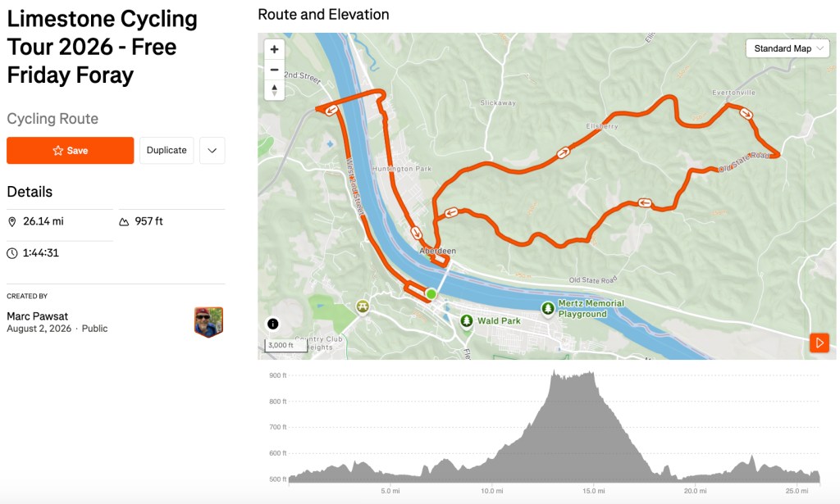Play the route flyover animation
The image size is (840, 504).
point(819,343)
